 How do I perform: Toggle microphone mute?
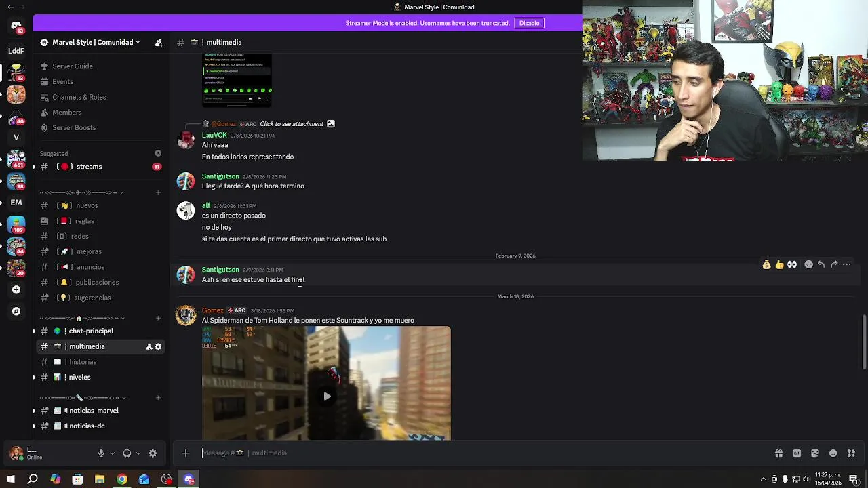click(101, 453)
